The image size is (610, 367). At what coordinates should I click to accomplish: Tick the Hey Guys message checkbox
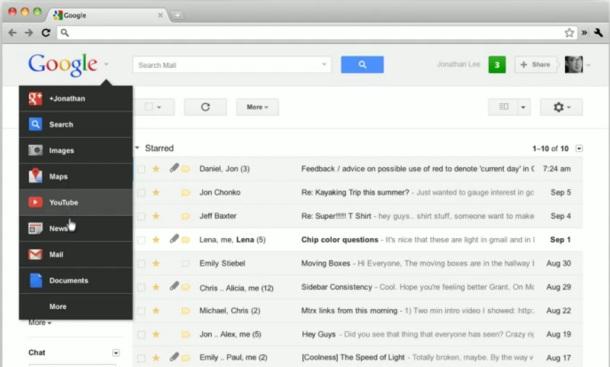(x=141, y=335)
